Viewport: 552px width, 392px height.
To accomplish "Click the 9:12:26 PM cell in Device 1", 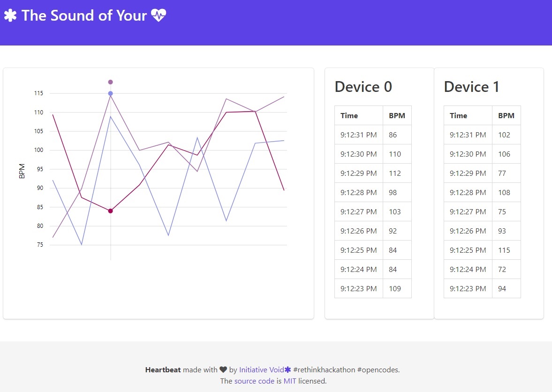I will [468, 231].
